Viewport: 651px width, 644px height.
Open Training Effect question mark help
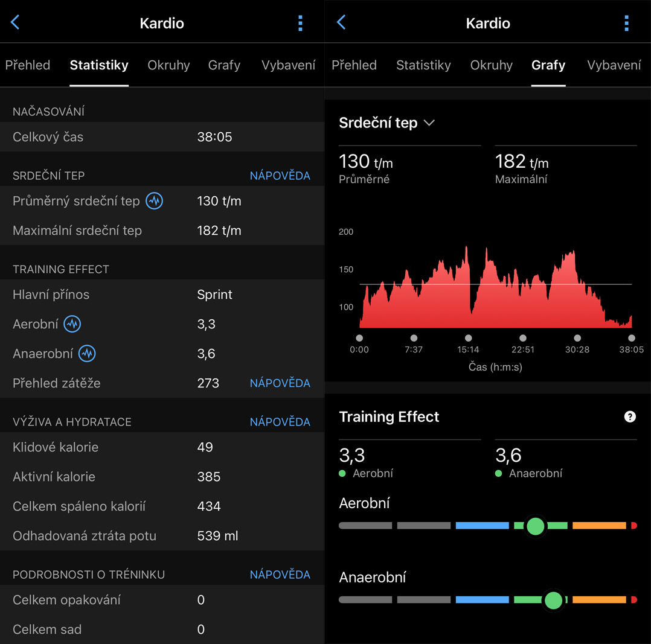[x=630, y=416]
